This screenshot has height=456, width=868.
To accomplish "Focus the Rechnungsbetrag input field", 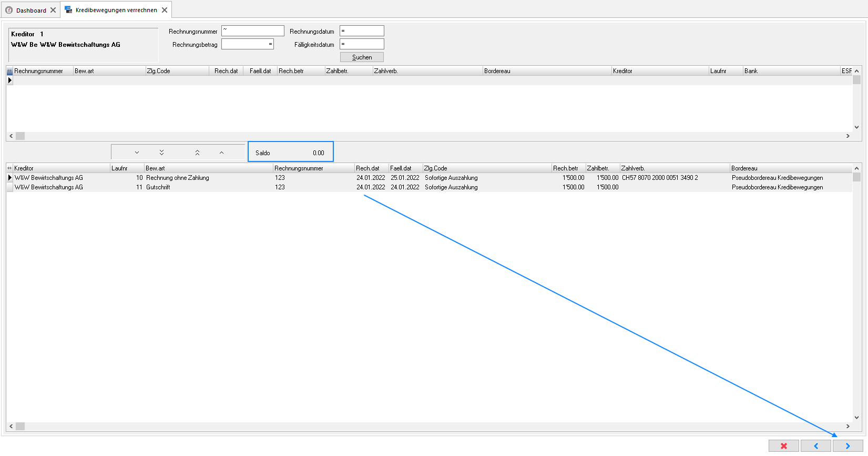I will [248, 44].
